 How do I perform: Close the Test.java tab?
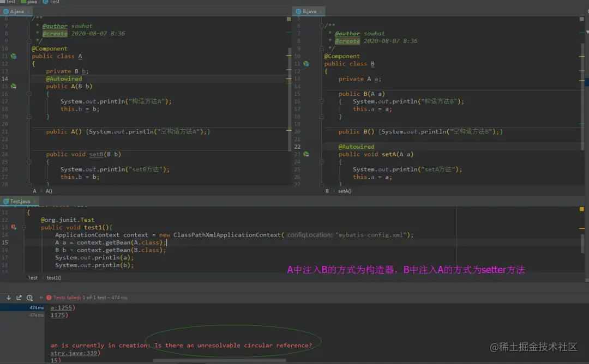tap(34, 202)
